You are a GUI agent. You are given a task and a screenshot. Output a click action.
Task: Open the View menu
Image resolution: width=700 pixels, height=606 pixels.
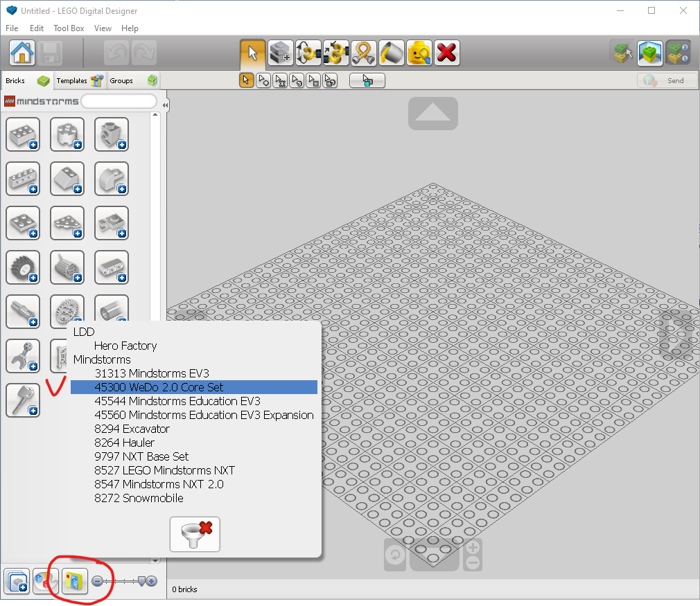pos(103,28)
